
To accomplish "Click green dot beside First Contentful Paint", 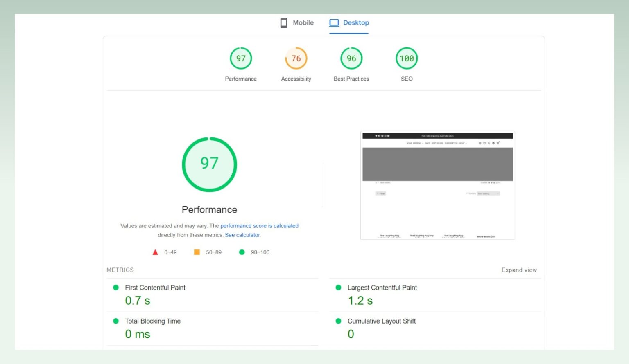I will 116,288.
